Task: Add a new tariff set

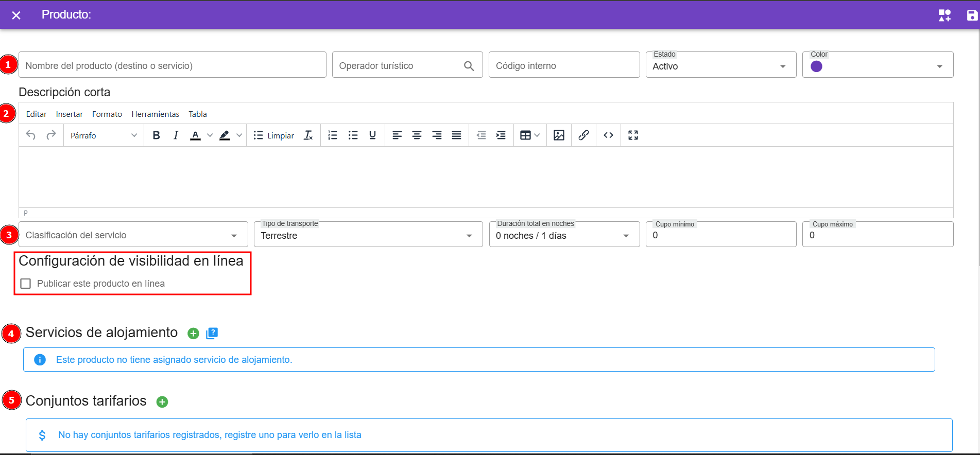Action: [162, 402]
